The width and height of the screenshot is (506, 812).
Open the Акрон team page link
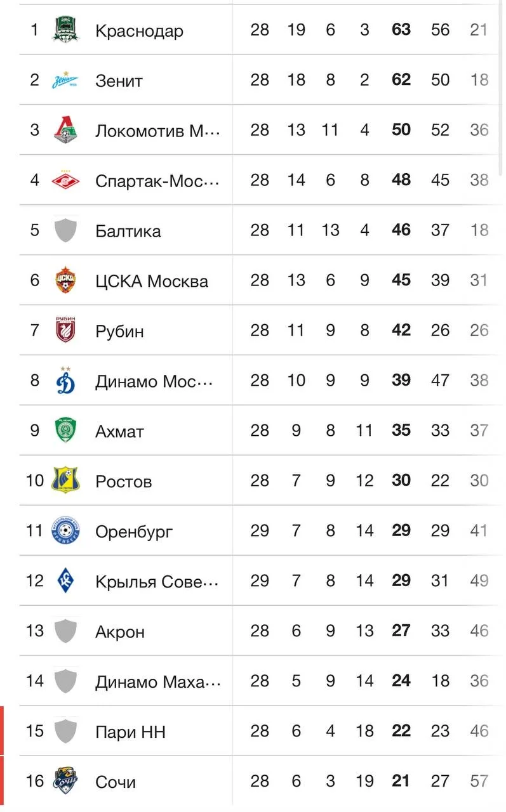point(120,632)
